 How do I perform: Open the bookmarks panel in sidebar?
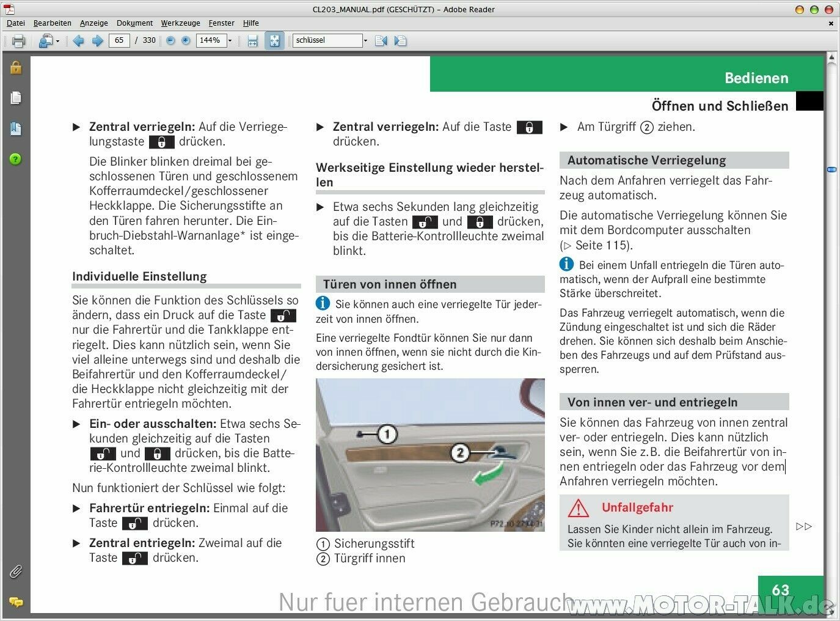coord(16,128)
